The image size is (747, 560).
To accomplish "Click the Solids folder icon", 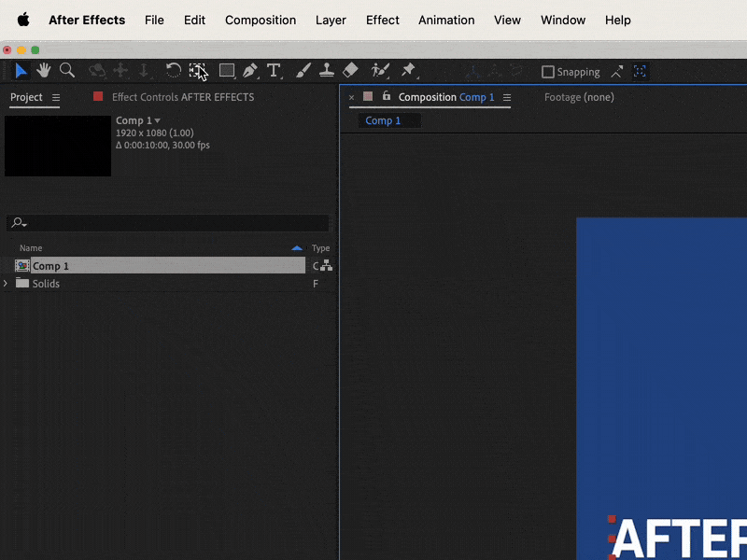I will pyautogui.click(x=21, y=283).
